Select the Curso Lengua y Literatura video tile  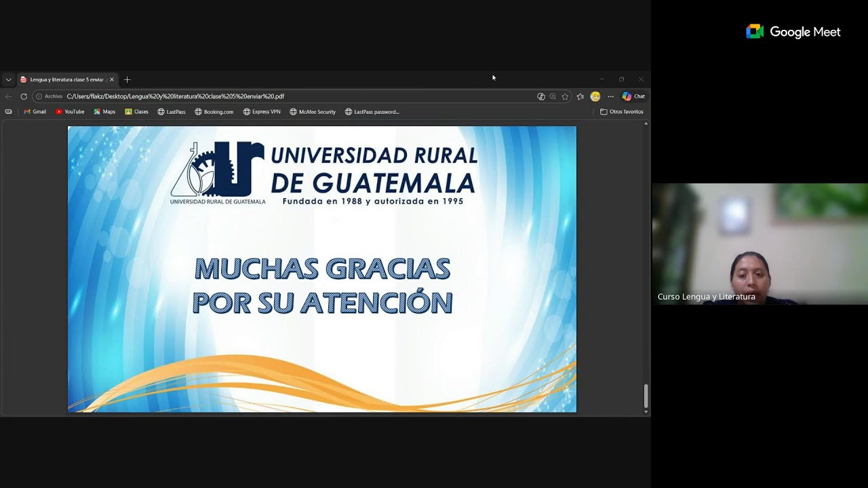759,244
